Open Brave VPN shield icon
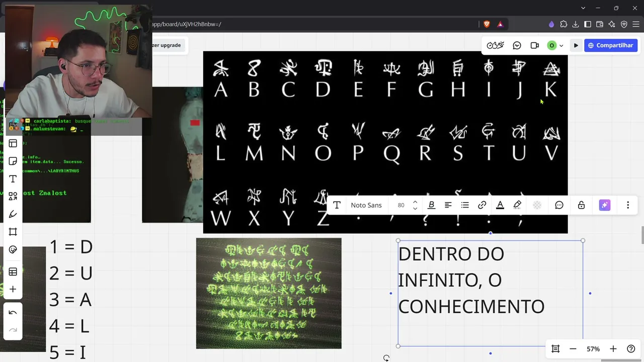 click(624, 24)
